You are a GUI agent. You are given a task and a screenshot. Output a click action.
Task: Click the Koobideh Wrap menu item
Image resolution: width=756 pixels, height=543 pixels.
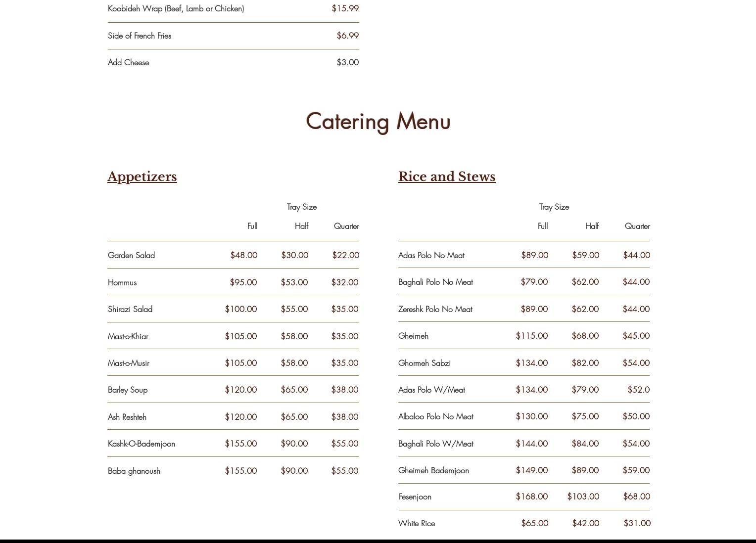[176, 8]
